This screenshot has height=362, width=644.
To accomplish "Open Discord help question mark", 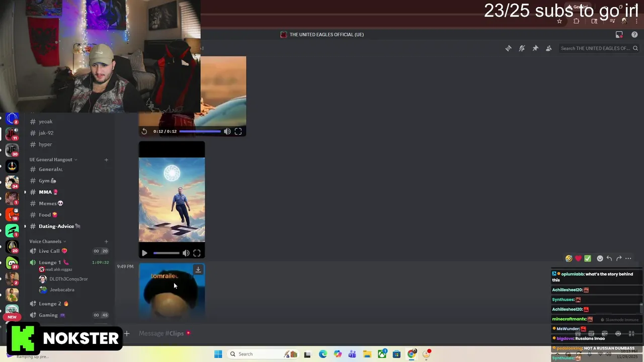I will (634, 35).
